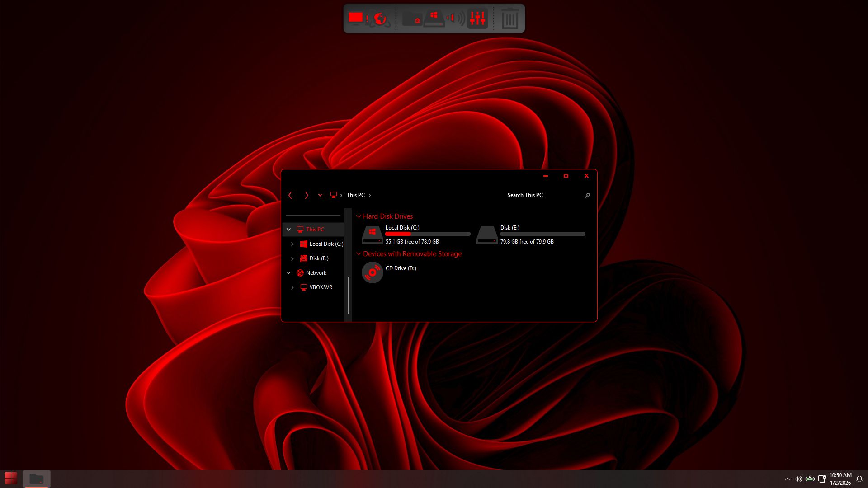Collapse the Network tree node
The width and height of the screenshot is (868, 488).
pyautogui.click(x=288, y=273)
